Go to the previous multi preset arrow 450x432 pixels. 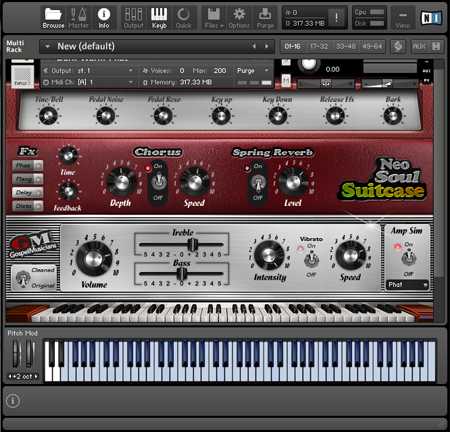tap(254, 46)
